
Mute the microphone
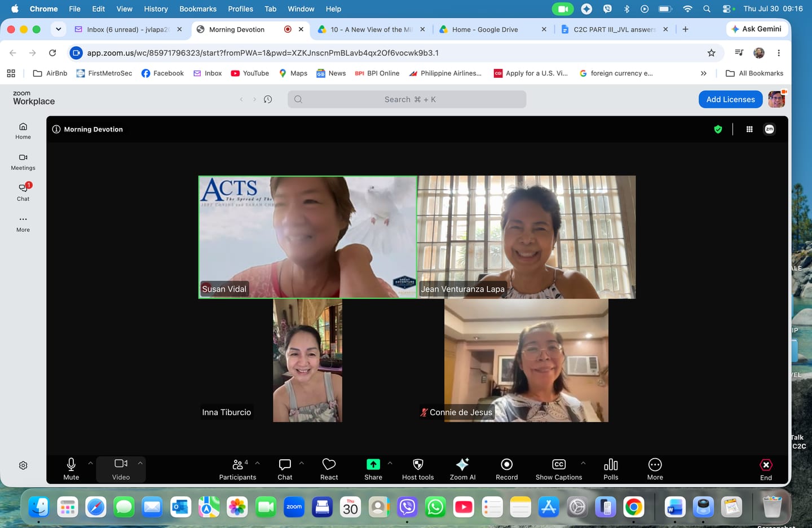point(71,469)
